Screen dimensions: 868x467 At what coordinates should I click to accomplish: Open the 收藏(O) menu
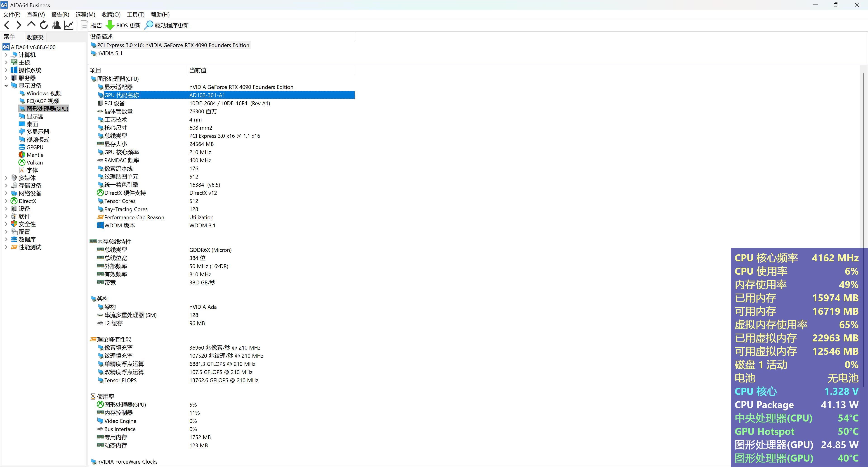coord(111,14)
